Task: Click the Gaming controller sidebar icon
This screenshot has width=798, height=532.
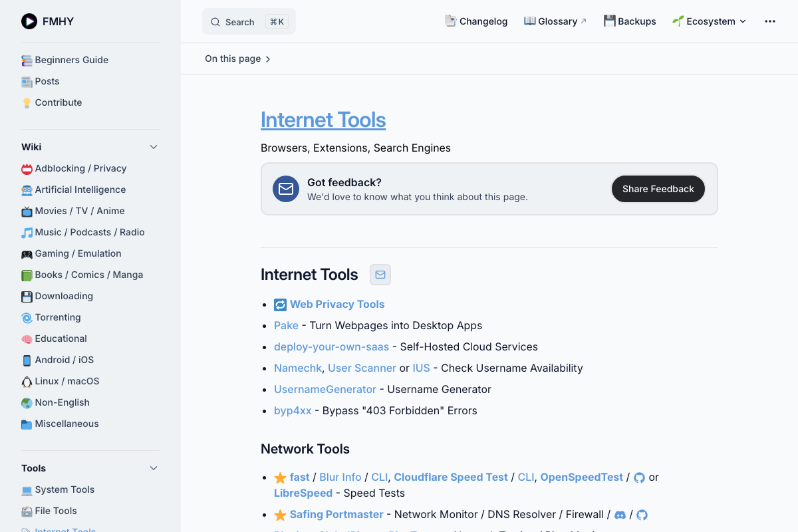Action: (x=27, y=254)
